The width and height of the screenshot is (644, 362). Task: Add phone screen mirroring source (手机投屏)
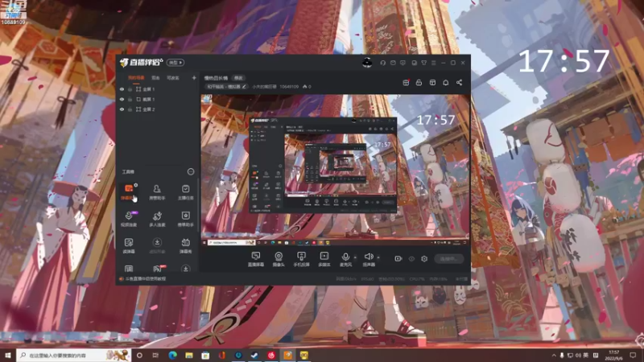pyautogui.click(x=301, y=259)
